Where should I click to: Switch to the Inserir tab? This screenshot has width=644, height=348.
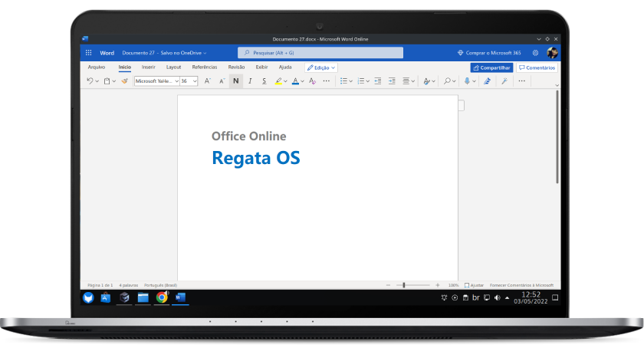(149, 67)
